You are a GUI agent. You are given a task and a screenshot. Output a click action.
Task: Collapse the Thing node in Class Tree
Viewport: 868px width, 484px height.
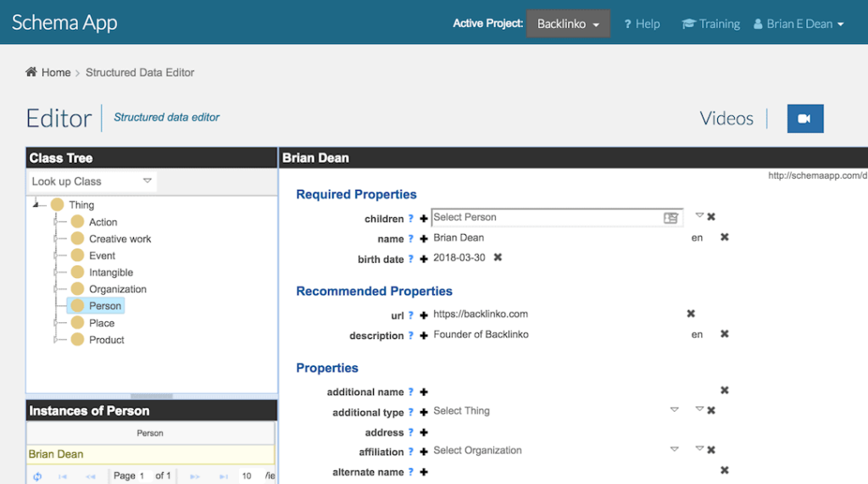[x=36, y=205]
